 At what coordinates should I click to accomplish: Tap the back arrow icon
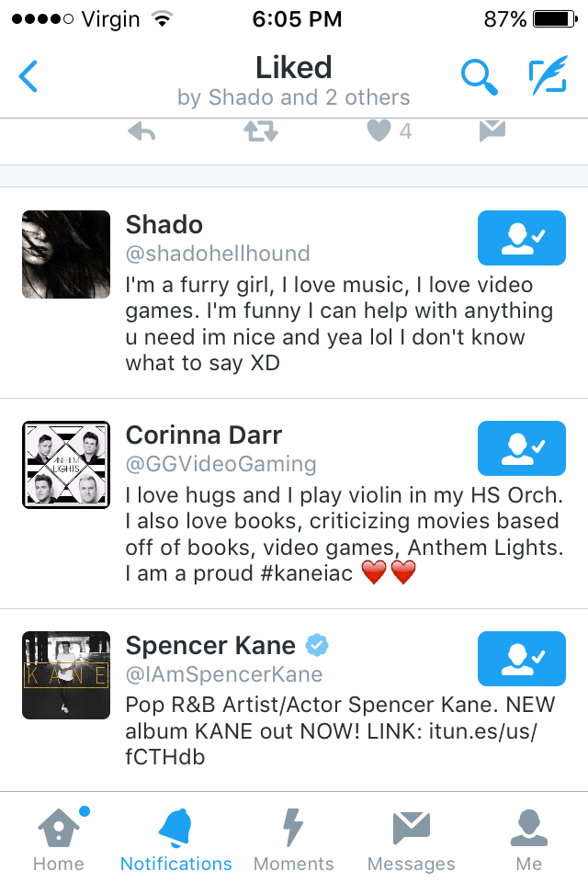coord(28,76)
